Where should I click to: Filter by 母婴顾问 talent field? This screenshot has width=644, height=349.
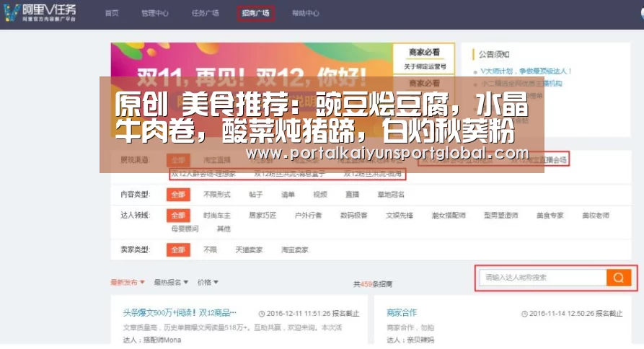185,229
